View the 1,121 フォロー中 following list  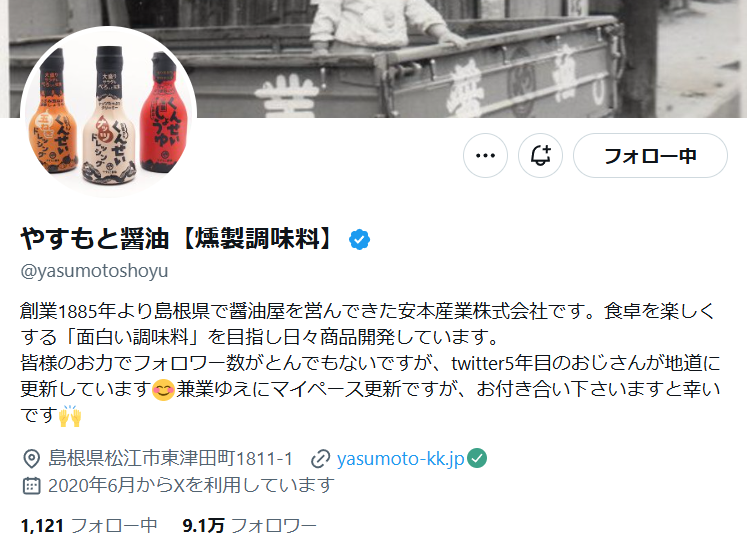click(89, 526)
